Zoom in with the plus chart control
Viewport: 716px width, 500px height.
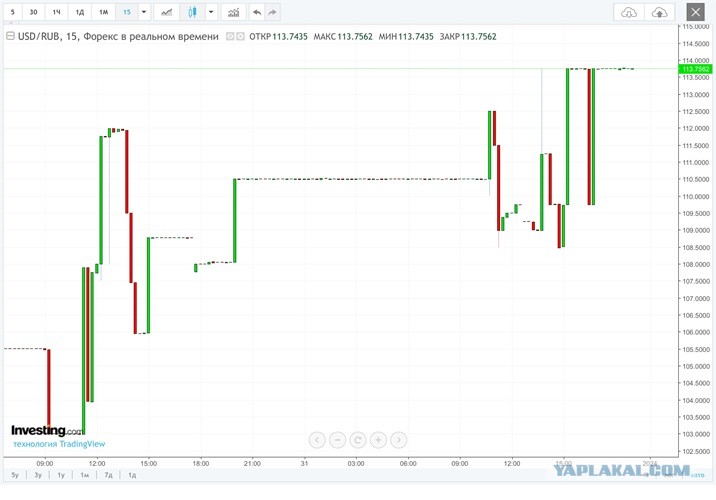(378, 440)
